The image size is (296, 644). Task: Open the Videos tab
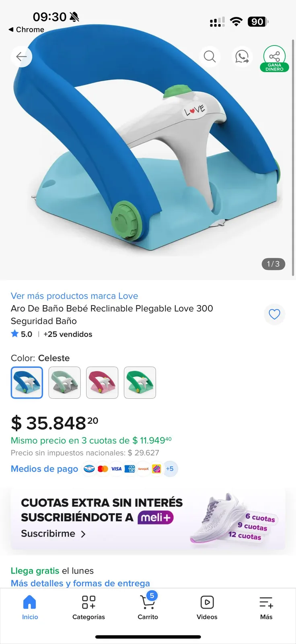point(207,608)
